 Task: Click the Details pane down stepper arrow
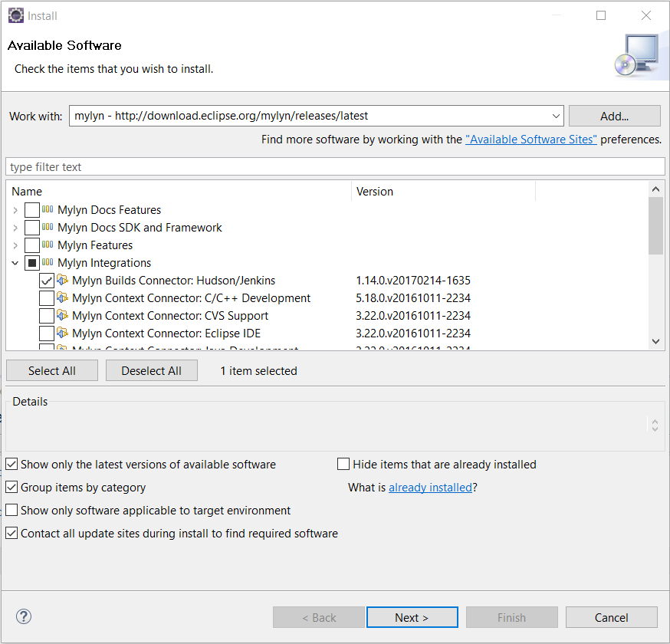coord(655,429)
